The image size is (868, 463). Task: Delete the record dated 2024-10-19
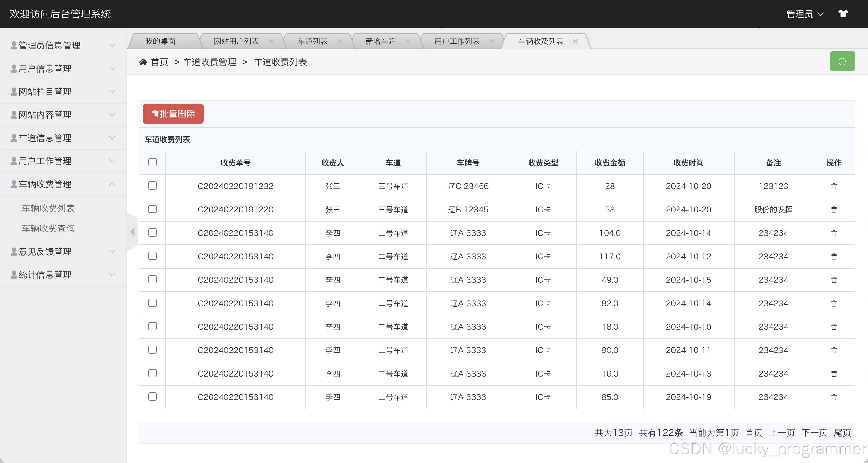pyautogui.click(x=834, y=397)
